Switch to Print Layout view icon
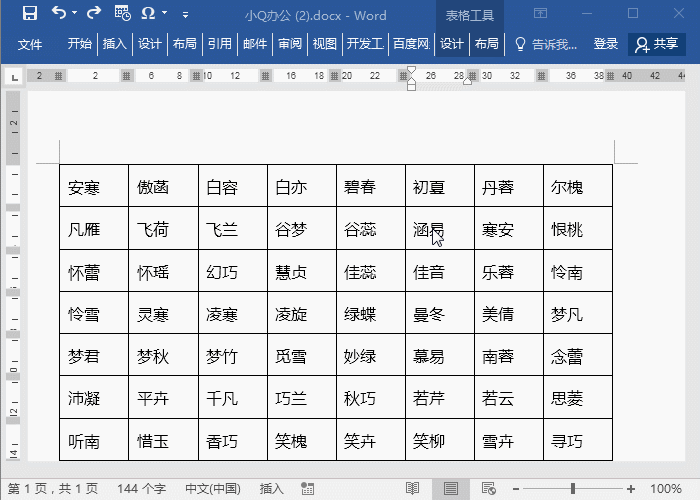This screenshot has height=500, width=700. [450, 488]
